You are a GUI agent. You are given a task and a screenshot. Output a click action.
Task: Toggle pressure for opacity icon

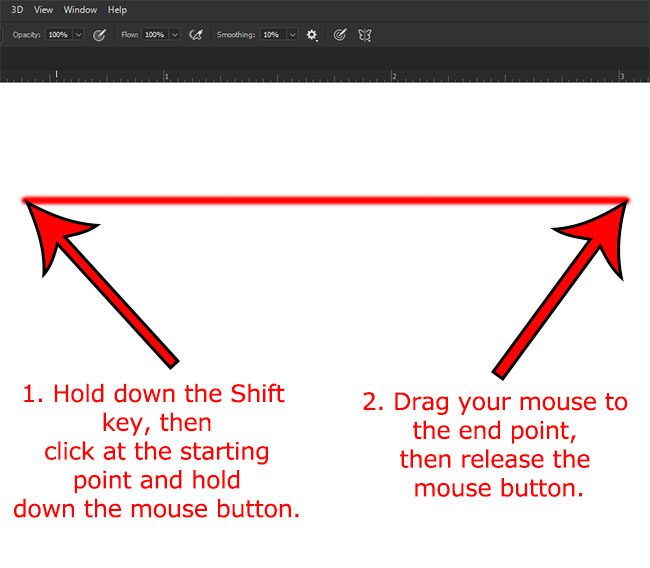point(99,34)
